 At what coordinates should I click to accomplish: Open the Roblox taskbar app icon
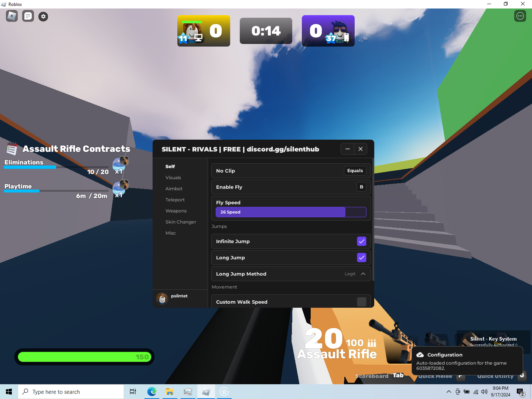pos(206,392)
